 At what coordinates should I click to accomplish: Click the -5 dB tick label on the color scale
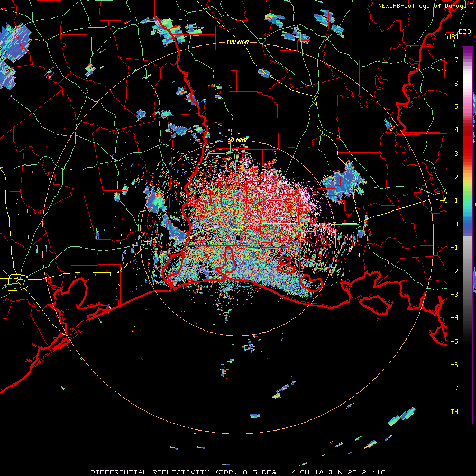click(454, 342)
